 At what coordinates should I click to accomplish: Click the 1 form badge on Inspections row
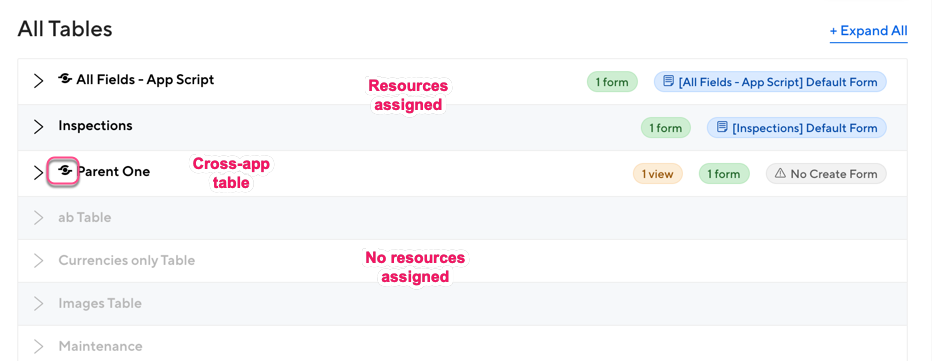(665, 128)
